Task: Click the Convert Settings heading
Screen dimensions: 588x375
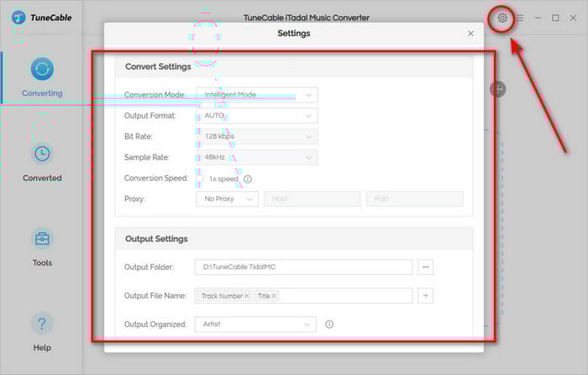Action: [x=158, y=66]
